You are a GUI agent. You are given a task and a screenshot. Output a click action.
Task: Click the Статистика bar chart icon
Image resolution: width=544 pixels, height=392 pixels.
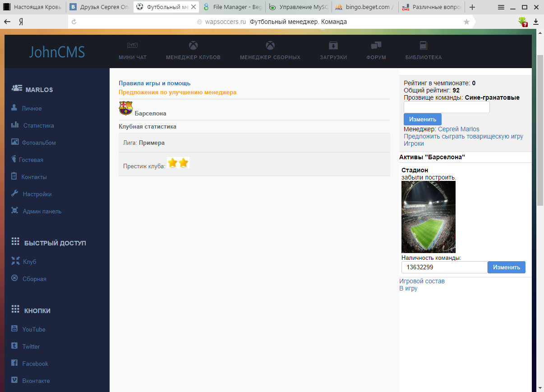(x=15, y=125)
